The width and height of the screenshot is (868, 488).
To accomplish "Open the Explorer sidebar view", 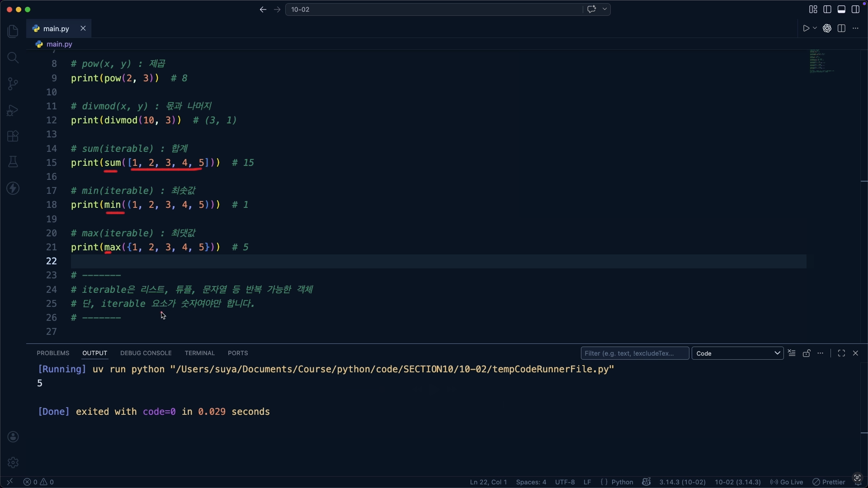I will pos(13,31).
